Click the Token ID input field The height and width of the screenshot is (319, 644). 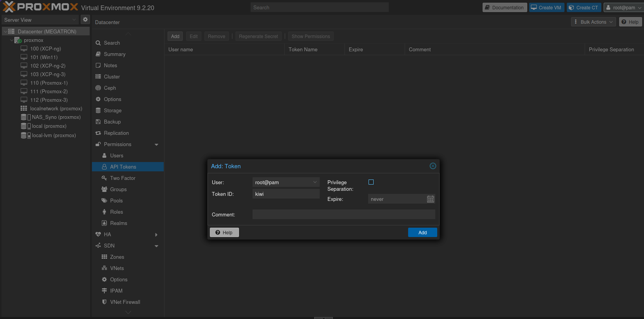tap(286, 194)
